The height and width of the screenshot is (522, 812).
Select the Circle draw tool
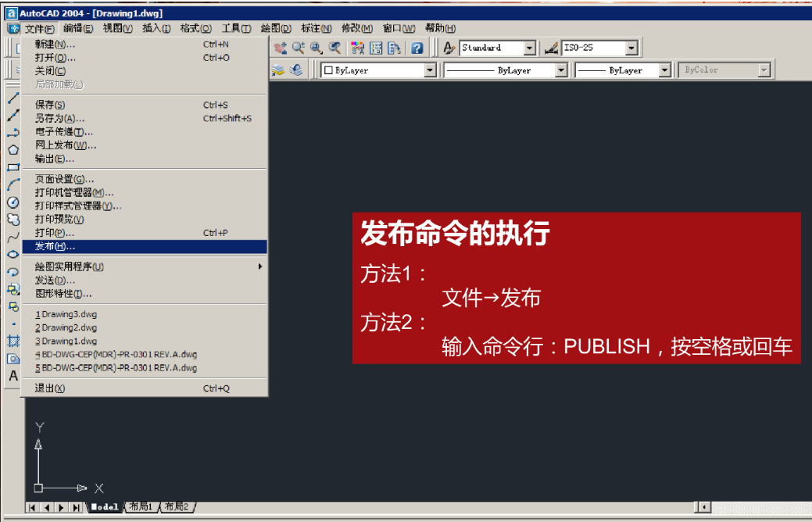13,202
